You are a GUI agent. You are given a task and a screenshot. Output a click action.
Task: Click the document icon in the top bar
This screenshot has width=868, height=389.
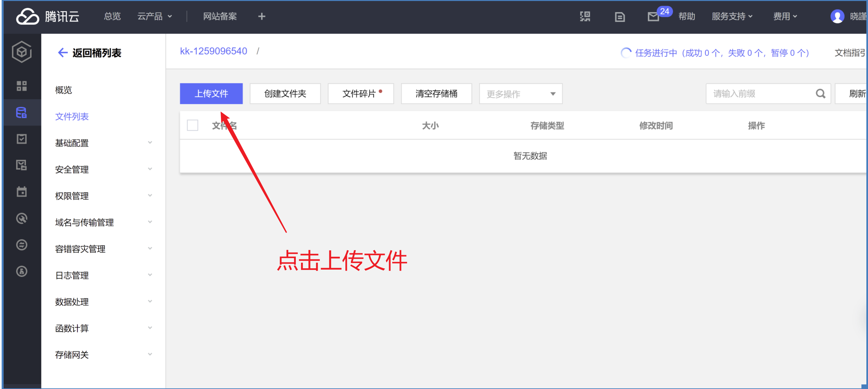click(619, 16)
